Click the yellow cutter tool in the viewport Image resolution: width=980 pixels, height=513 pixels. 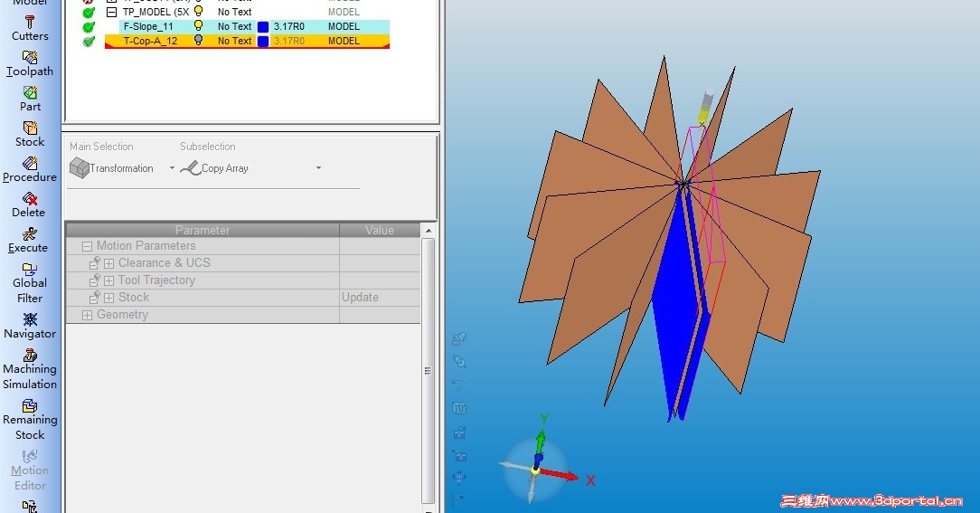(x=703, y=116)
